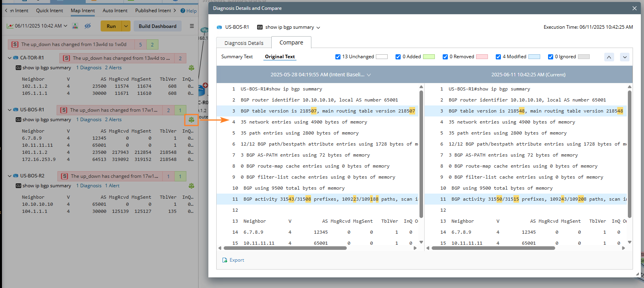Screen dimensions: 644x288
Task: Close the Diagnosis Details and Compare dialog
Action: click(635, 8)
